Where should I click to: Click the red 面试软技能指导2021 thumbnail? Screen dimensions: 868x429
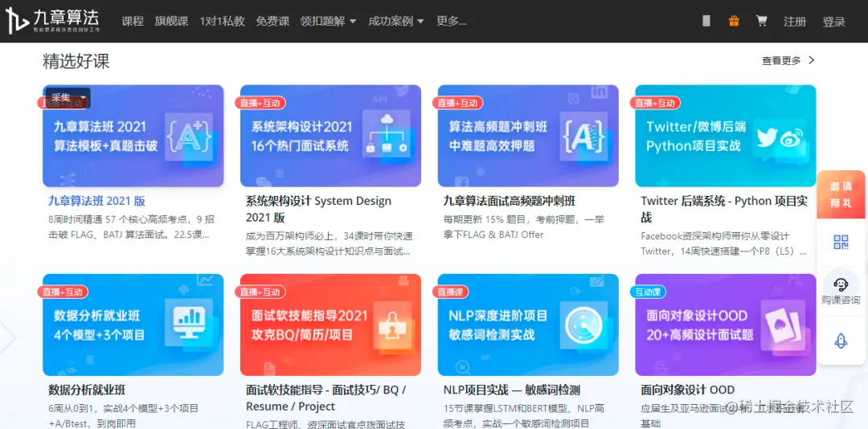pyautogui.click(x=330, y=325)
